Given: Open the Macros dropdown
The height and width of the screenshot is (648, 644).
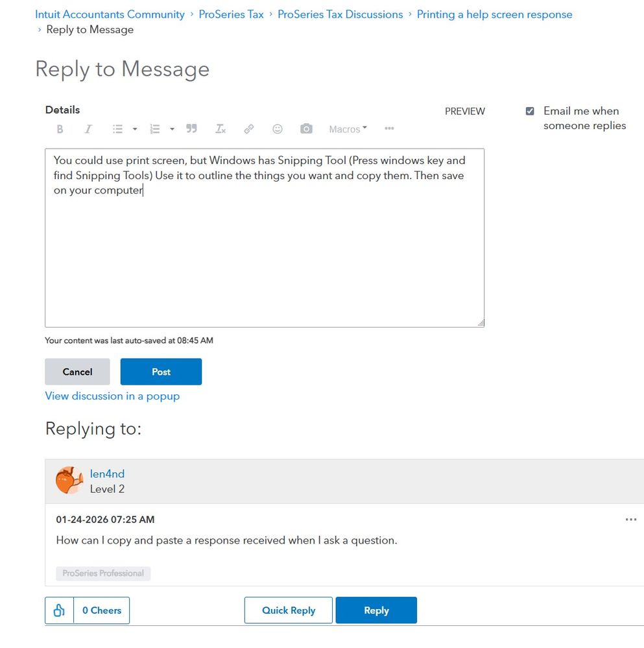Looking at the screenshot, I should point(348,129).
